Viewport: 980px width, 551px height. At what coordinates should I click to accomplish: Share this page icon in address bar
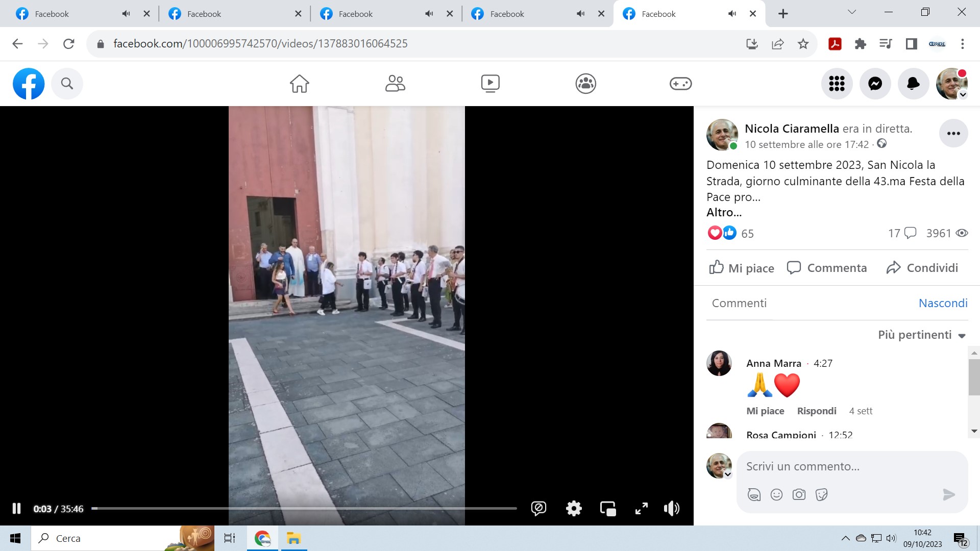[x=777, y=44]
